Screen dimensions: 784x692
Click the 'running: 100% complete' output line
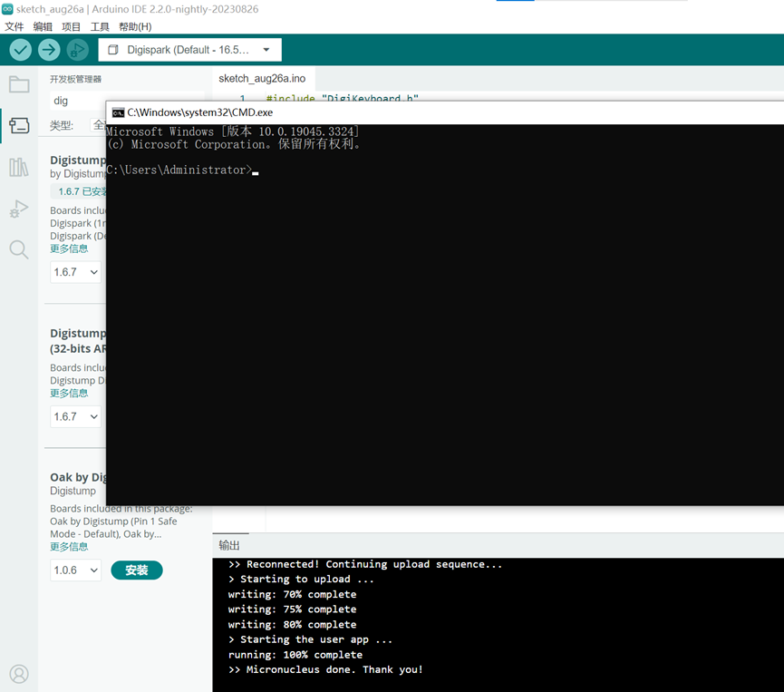(x=295, y=655)
